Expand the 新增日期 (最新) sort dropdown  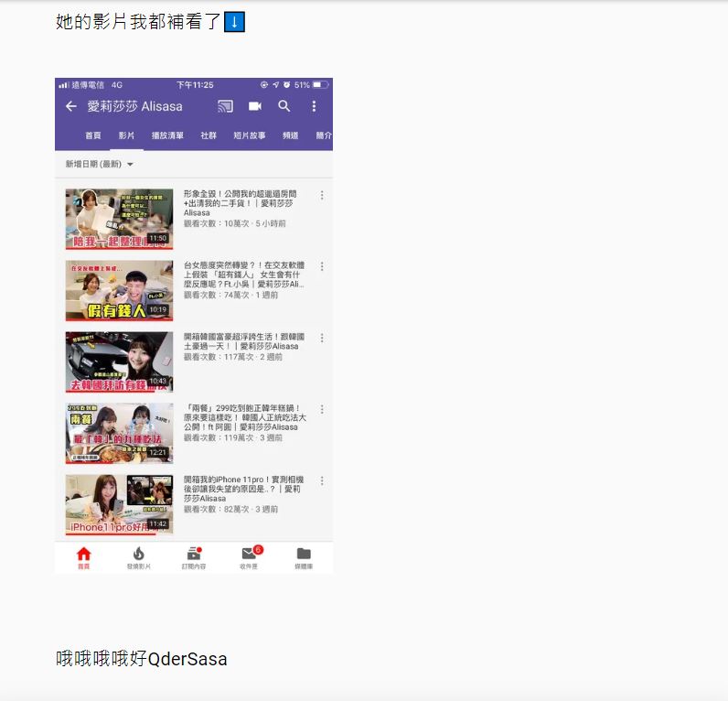tap(99, 165)
